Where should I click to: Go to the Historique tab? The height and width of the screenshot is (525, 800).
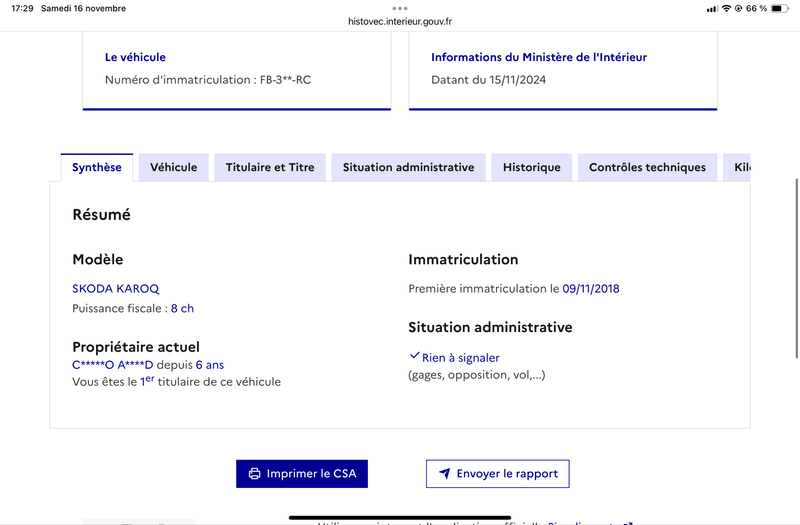[x=532, y=167]
